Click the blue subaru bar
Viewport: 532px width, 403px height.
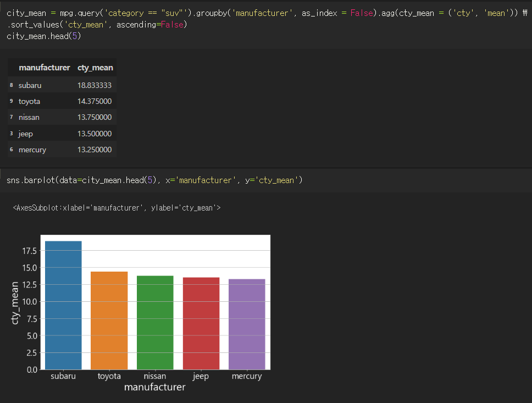click(63, 305)
